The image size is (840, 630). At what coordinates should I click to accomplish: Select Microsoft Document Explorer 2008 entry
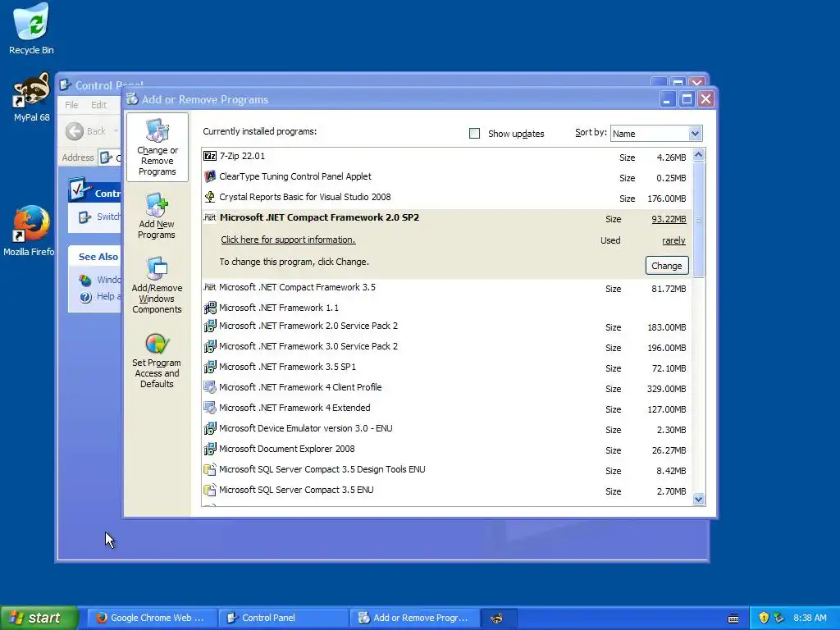click(446, 449)
